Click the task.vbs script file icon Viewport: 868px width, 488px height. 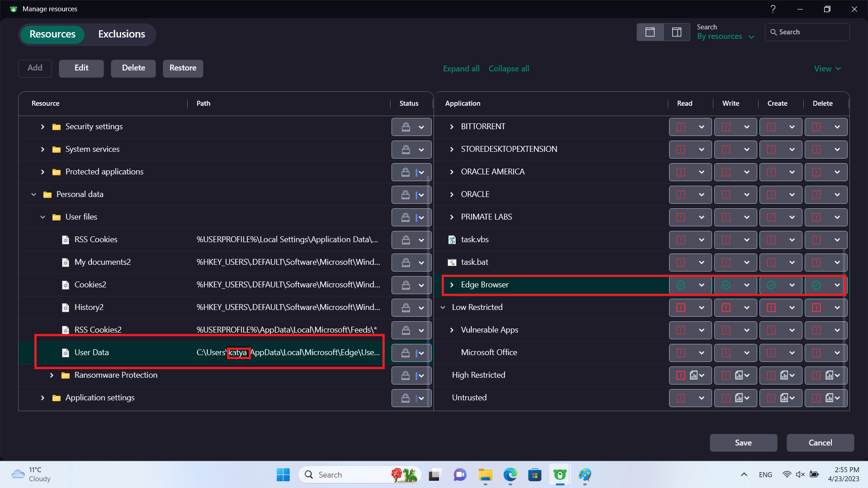452,239
